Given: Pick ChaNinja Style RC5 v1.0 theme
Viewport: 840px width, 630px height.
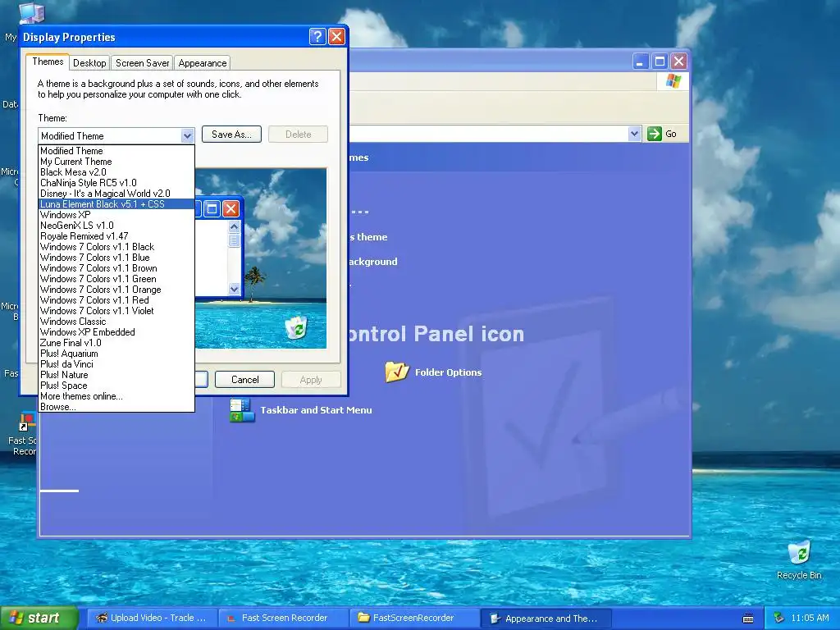Looking at the screenshot, I should 116,183.
